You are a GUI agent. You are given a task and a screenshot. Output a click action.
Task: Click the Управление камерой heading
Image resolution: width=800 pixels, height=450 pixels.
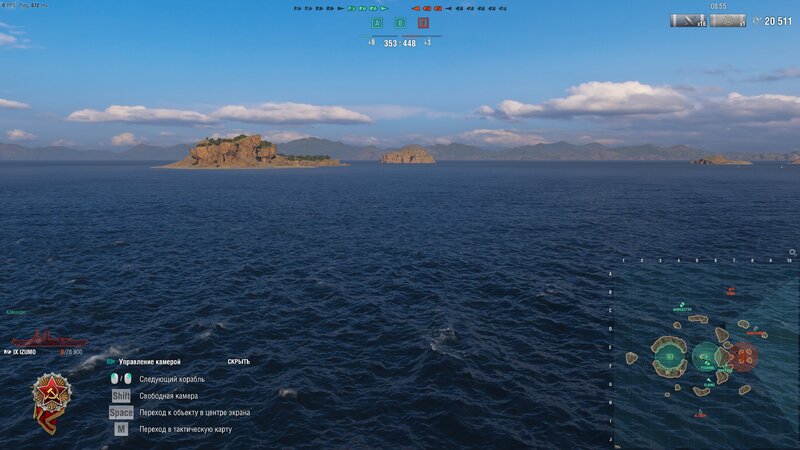click(x=149, y=362)
